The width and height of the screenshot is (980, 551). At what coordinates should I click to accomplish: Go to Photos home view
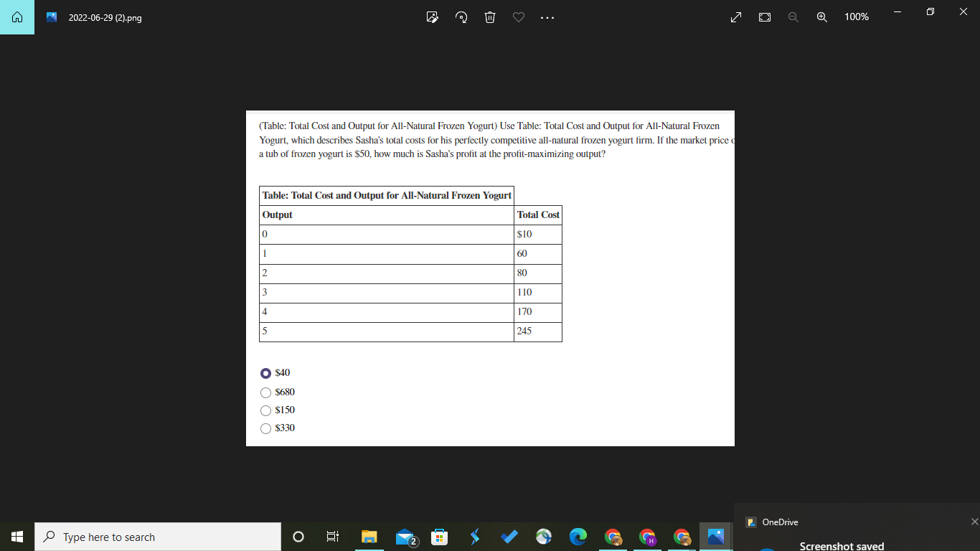pos(17,17)
